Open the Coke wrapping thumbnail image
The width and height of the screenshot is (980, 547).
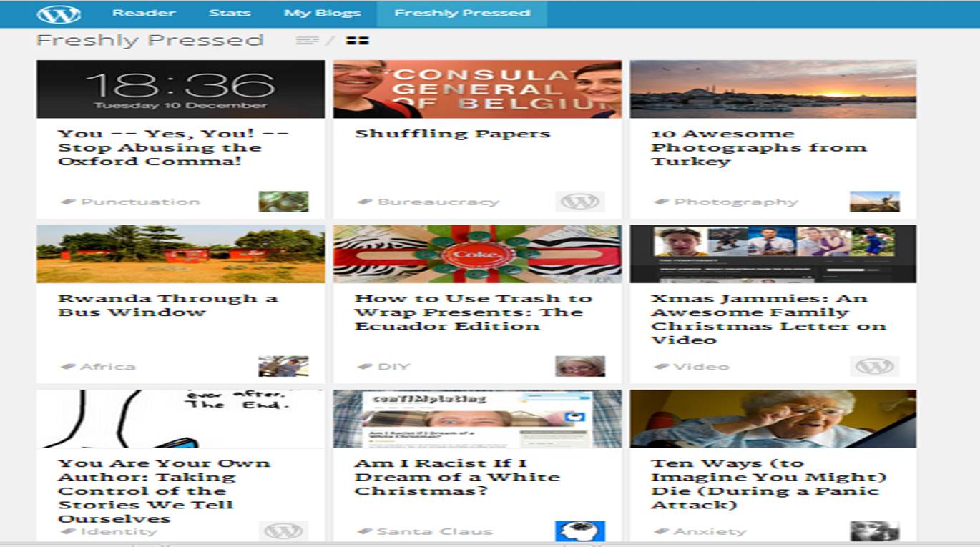(x=477, y=254)
